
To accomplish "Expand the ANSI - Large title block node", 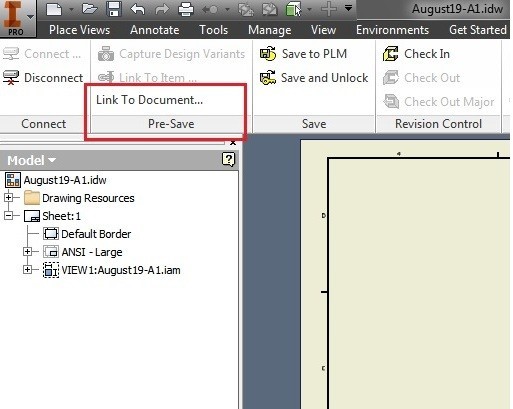I will pos(28,252).
